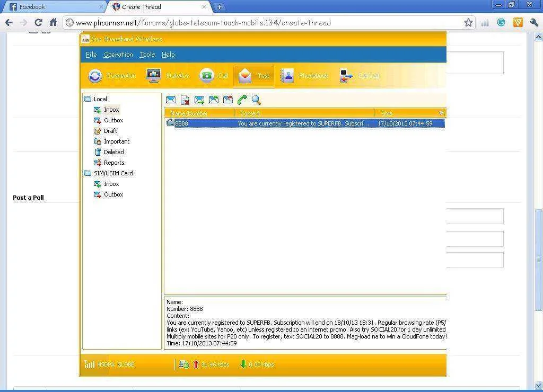
Task: Click the green phone call sender icon
Action: coord(242,100)
